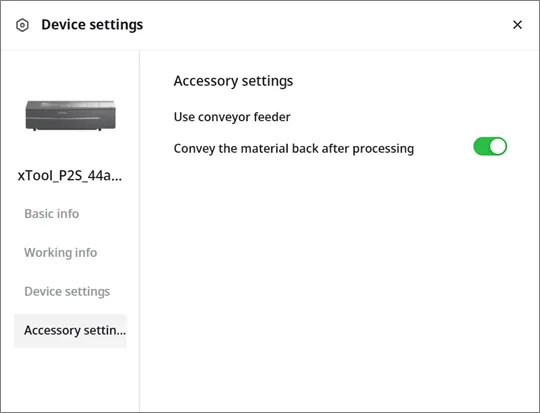Click the xTool_P2S_44a device name
540x413 pixels.
(x=70, y=176)
